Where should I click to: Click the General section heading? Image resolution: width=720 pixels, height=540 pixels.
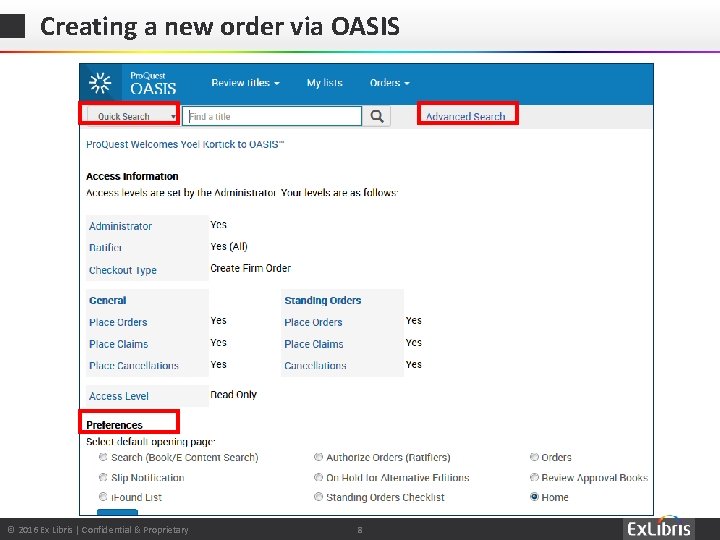click(107, 300)
